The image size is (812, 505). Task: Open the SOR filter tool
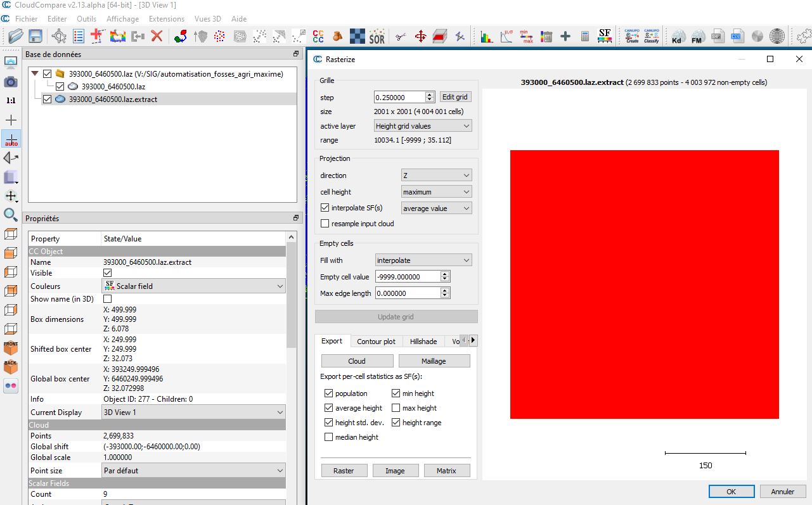377,36
